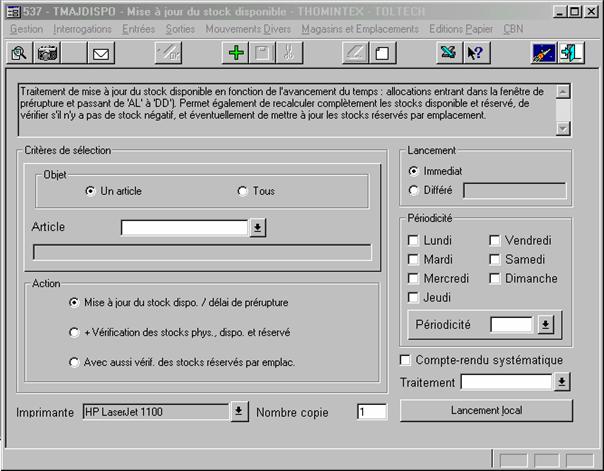Image resolution: width=604 pixels, height=471 pixels.
Task: Tick the 'Compte-rendu systématique' checkbox
Action: (406, 360)
